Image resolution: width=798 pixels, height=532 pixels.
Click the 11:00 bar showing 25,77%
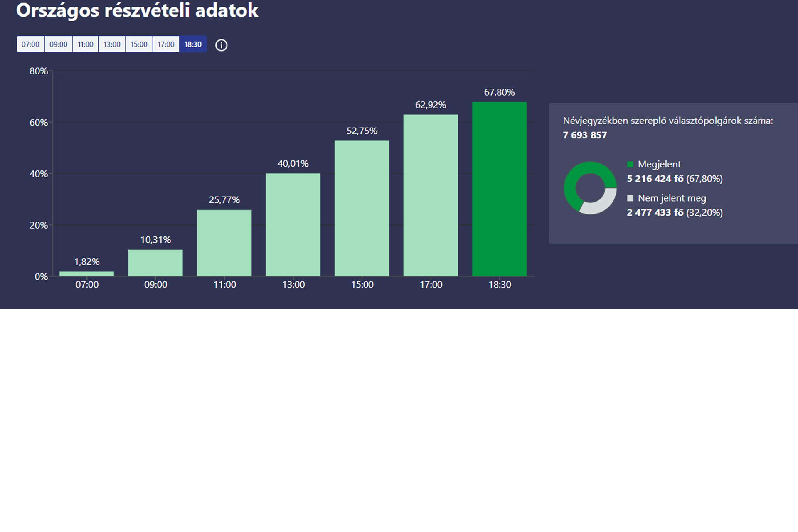[x=224, y=243]
